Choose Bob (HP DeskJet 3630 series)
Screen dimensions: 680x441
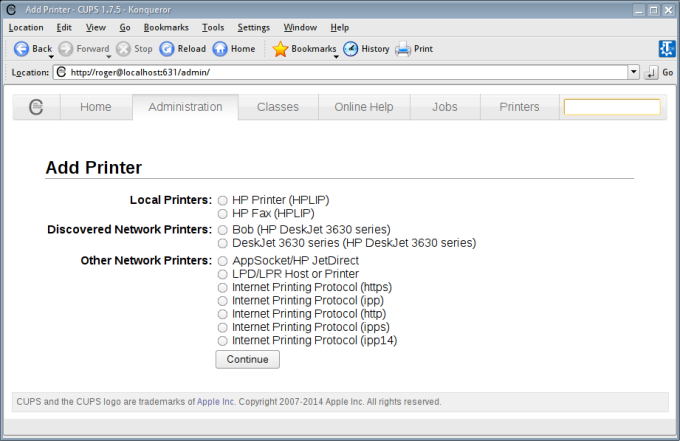point(222,230)
